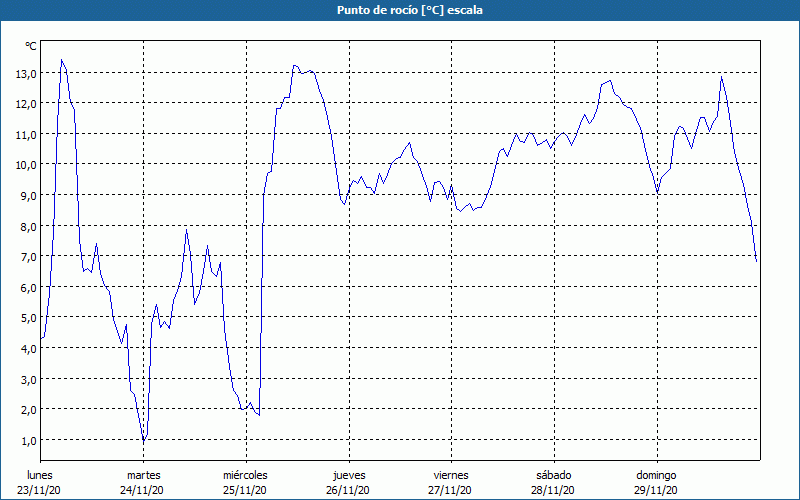Click the 8,0 y-axis value

[x=29, y=227]
